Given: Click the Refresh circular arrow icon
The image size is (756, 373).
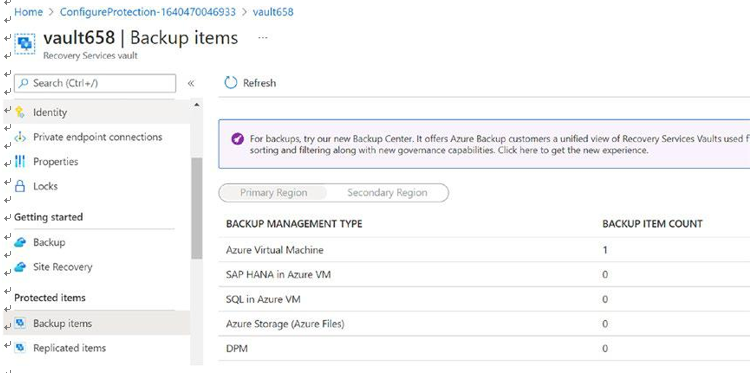Looking at the screenshot, I should [231, 83].
